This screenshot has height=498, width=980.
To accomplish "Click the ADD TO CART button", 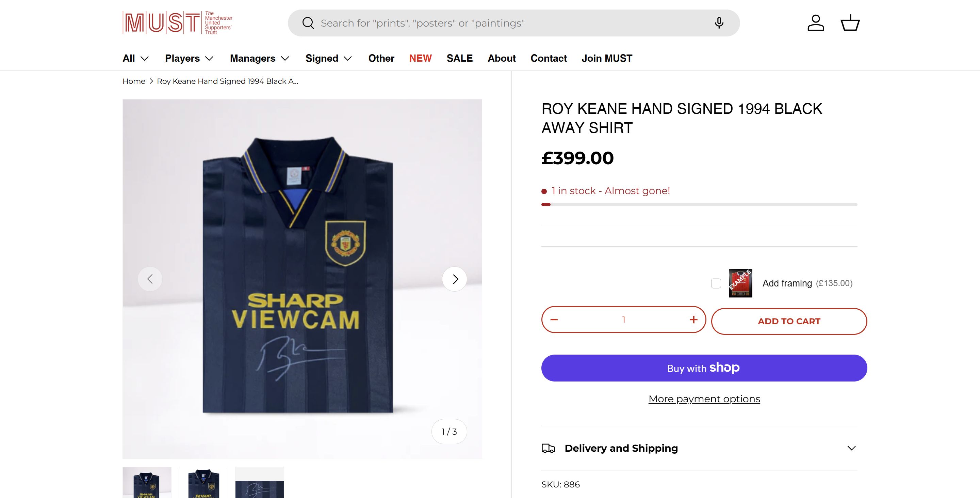I will [789, 321].
